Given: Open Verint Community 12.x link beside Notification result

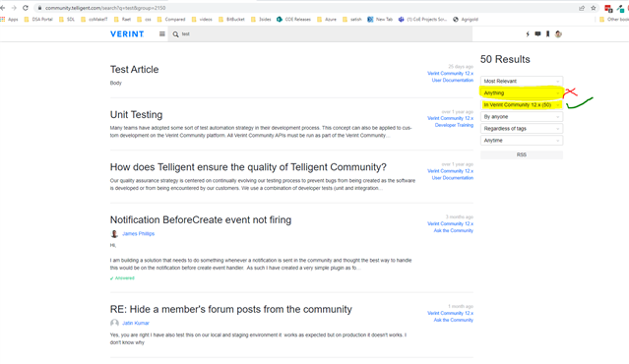Looking at the screenshot, I should coord(450,223).
